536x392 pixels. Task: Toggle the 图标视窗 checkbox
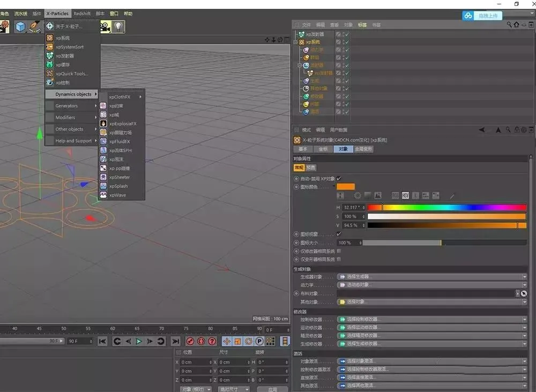tap(339, 234)
